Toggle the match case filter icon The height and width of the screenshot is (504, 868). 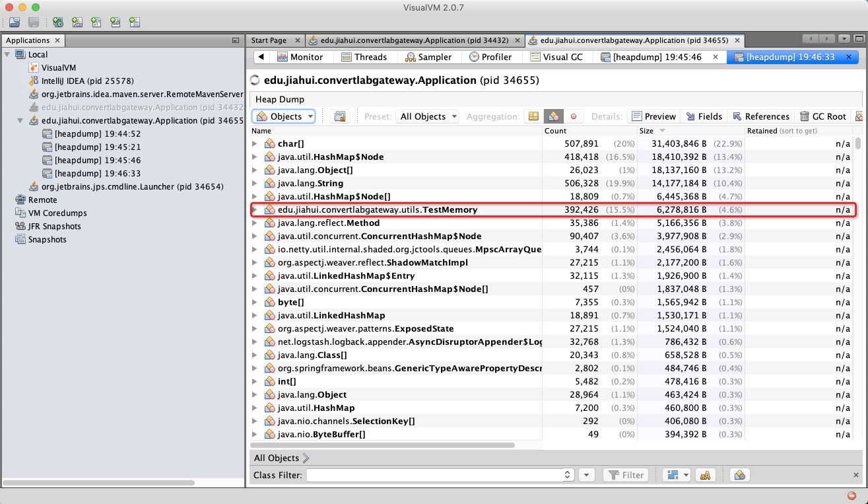[x=705, y=475]
